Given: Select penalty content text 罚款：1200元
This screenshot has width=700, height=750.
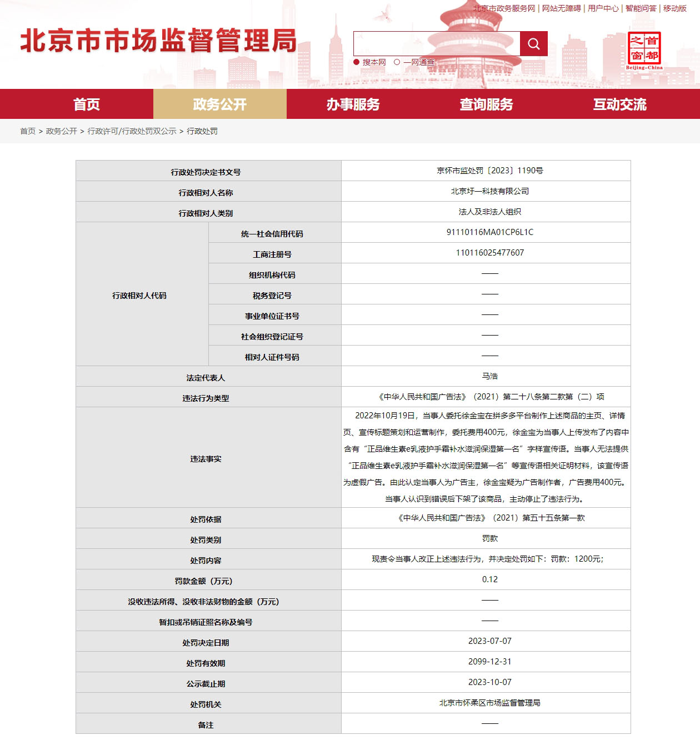Looking at the screenshot, I should (x=576, y=559).
